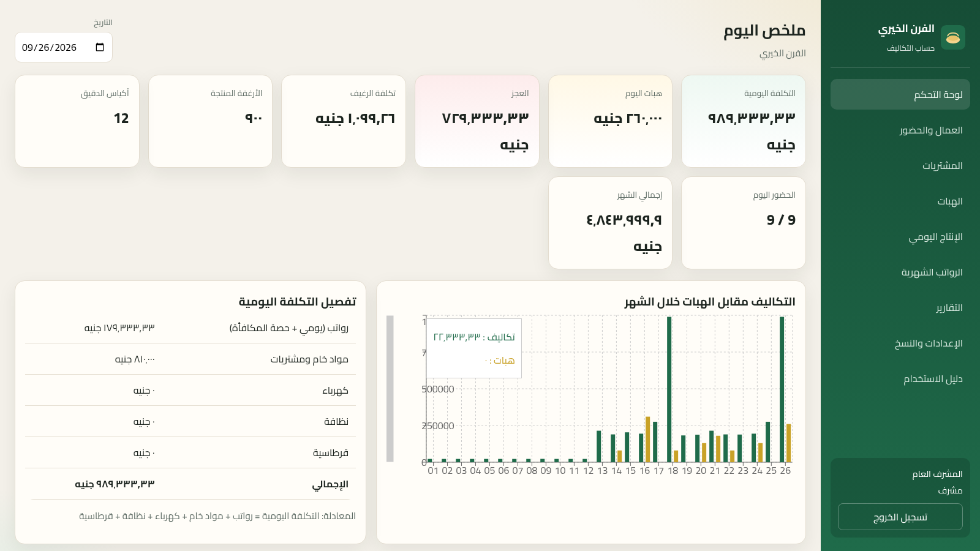Click the الحضور اليوم card
Viewport: 980px width, 551px height.
pos(744,223)
